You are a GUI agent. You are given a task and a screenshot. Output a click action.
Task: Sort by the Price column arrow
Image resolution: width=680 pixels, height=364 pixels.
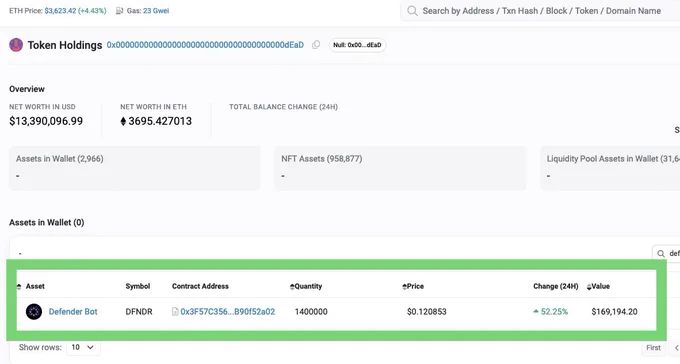pos(404,286)
